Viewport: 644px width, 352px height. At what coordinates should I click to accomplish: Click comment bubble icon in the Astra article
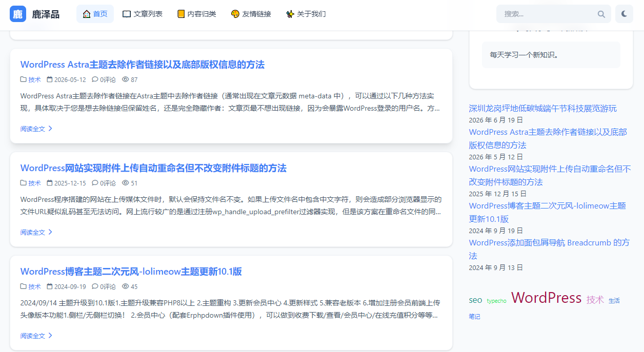(95, 79)
